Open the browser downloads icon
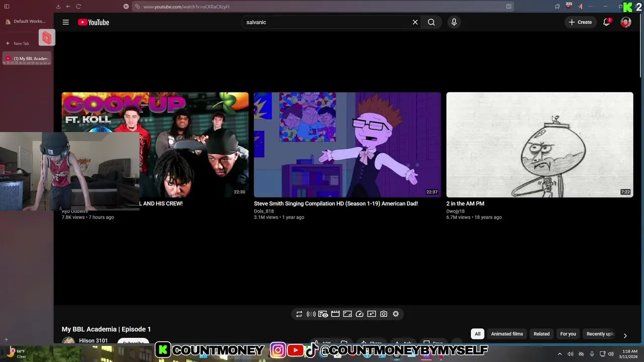Viewport: 644px width, 362px height. [x=58, y=7]
